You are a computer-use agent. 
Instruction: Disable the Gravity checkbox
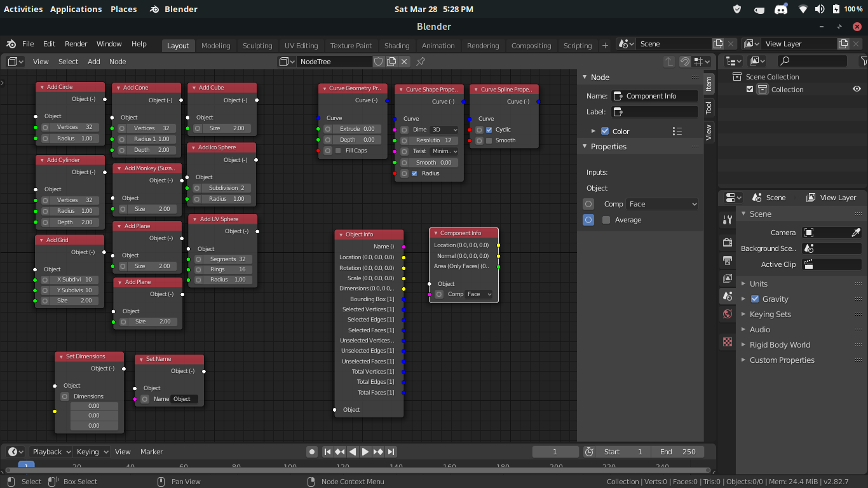point(755,299)
